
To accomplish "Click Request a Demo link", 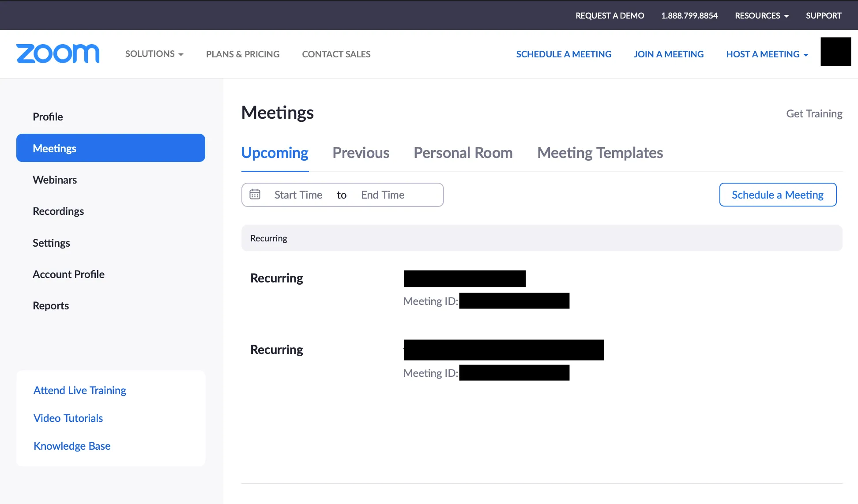I will (x=610, y=15).
